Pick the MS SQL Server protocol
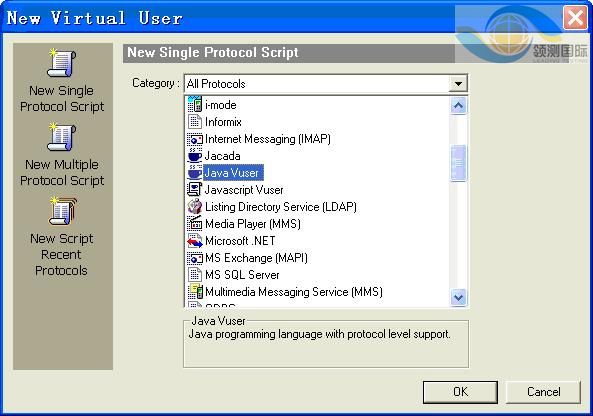593x416 pixels. pyautogui.click(x=242, y=275)
